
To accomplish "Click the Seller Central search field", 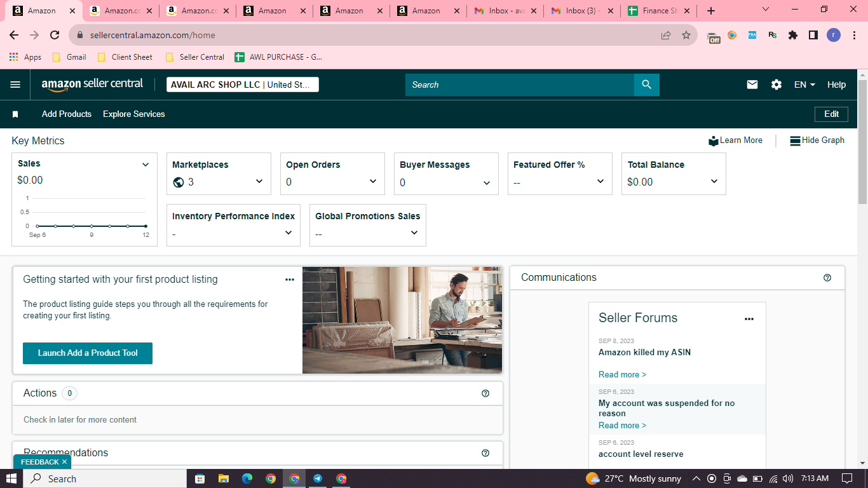I will [x=520, y=85].
